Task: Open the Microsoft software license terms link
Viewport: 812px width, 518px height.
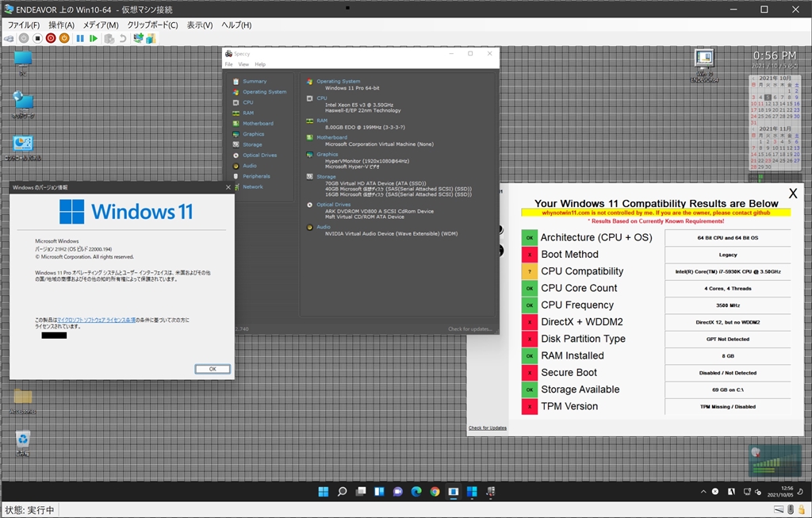Action: tap(96, 320)
